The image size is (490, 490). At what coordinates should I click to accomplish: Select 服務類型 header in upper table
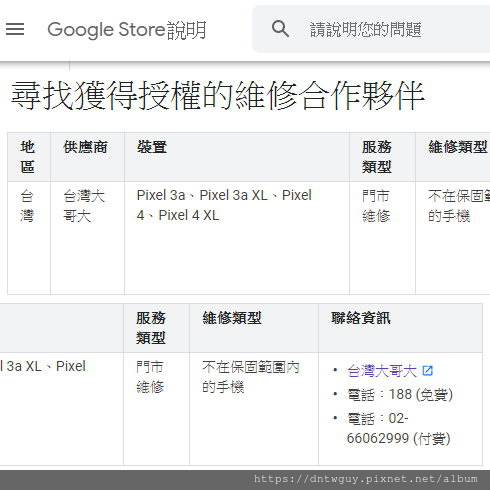(x=382, y=157)
